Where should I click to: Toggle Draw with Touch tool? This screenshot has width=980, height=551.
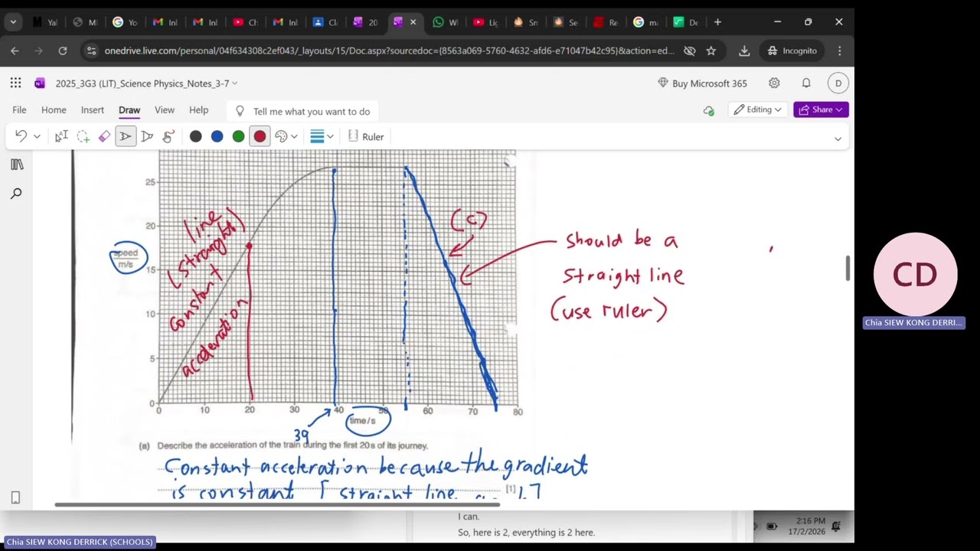[168, 136]
